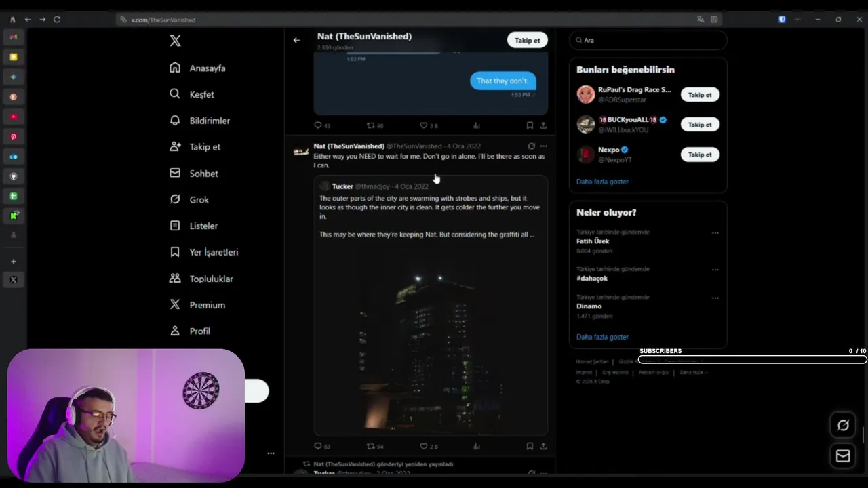Image resolution: width=868 pixels, height=488 pixels.
Task: Open account more menu (three dots) at the sidebar bottom
Action: click(271, 453)
